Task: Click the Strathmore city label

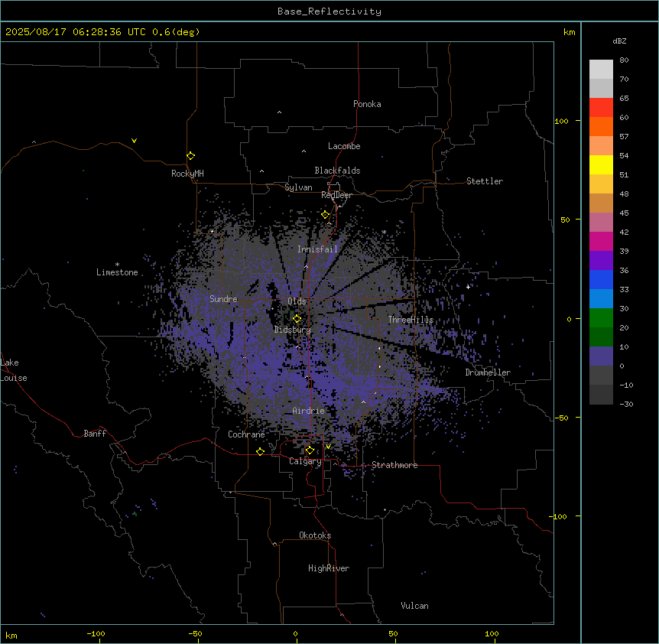Action: coord(394,465)
